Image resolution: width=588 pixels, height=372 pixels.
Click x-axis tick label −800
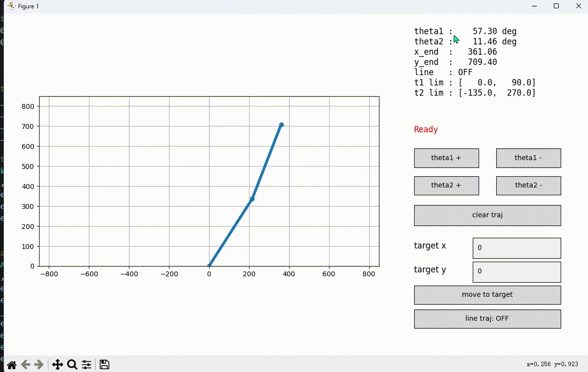48,274
